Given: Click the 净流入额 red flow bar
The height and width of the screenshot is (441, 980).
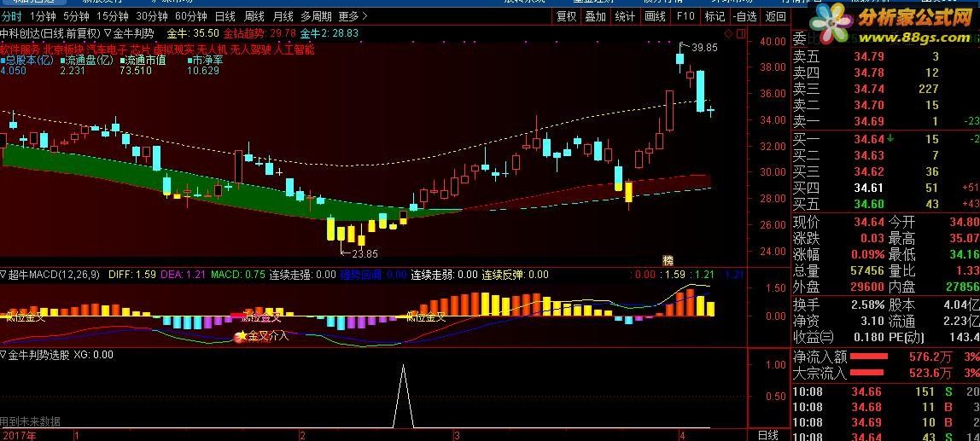Looking at the screenshot, I should 869,357.
